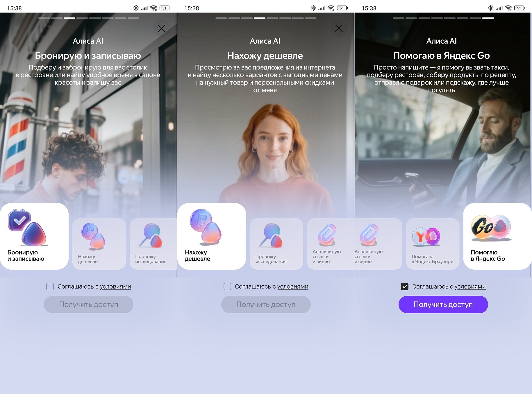Tap the 'Алиса AI' title in right screen
Screen dimensions: 532x394
(442, 41)
